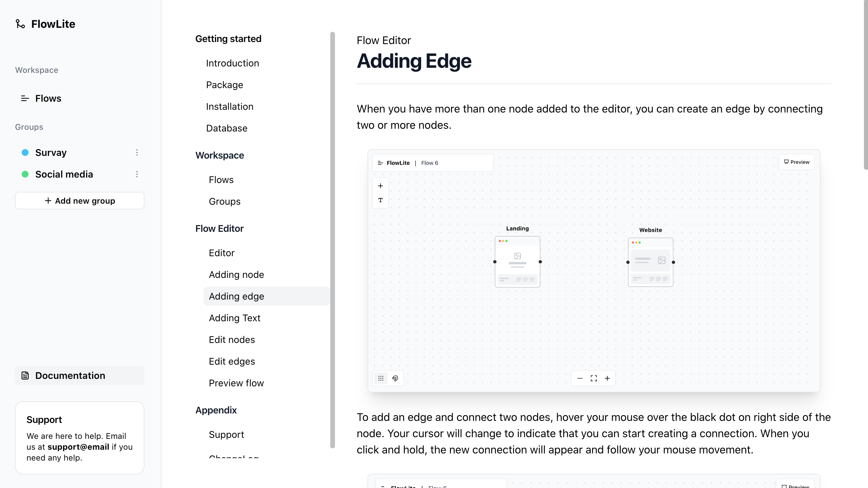This screenshot has width=868, height=488.
Task: Click the Preview button
Action: [x=796, y=162]
